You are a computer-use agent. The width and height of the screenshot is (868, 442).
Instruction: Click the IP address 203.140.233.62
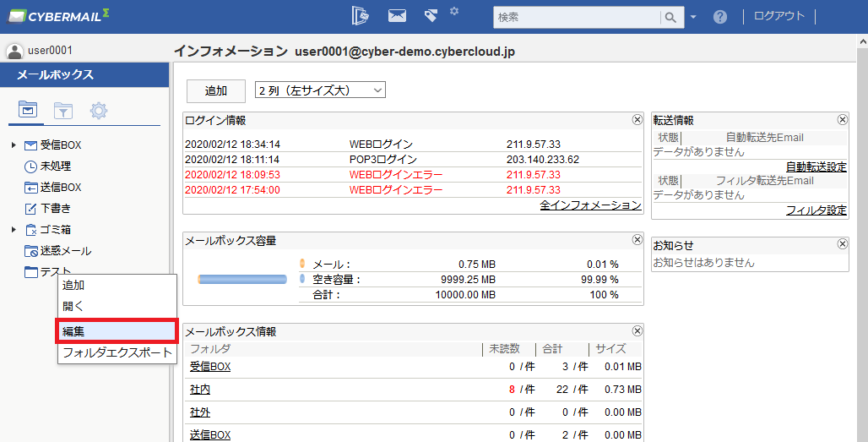542,160
